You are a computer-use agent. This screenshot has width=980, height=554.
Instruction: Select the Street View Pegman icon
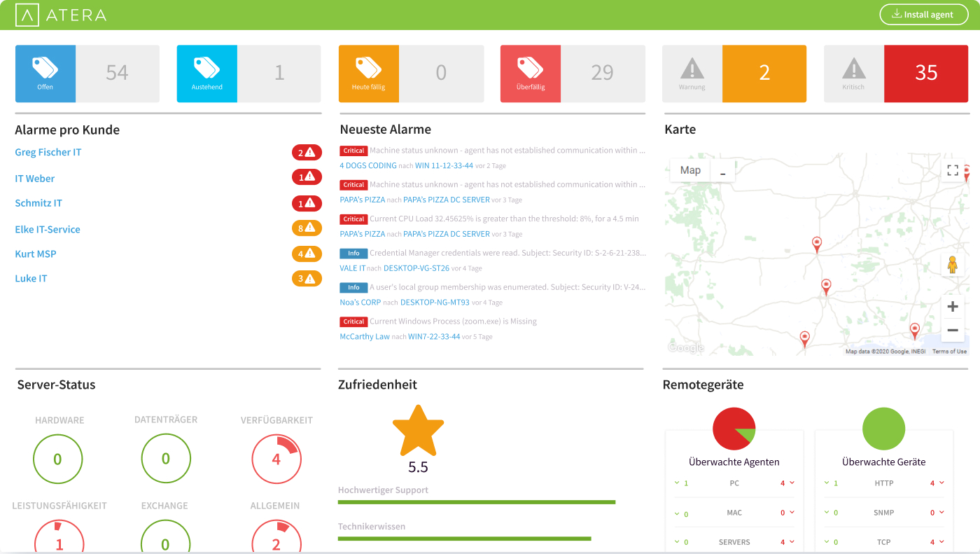tap(952, 264)
